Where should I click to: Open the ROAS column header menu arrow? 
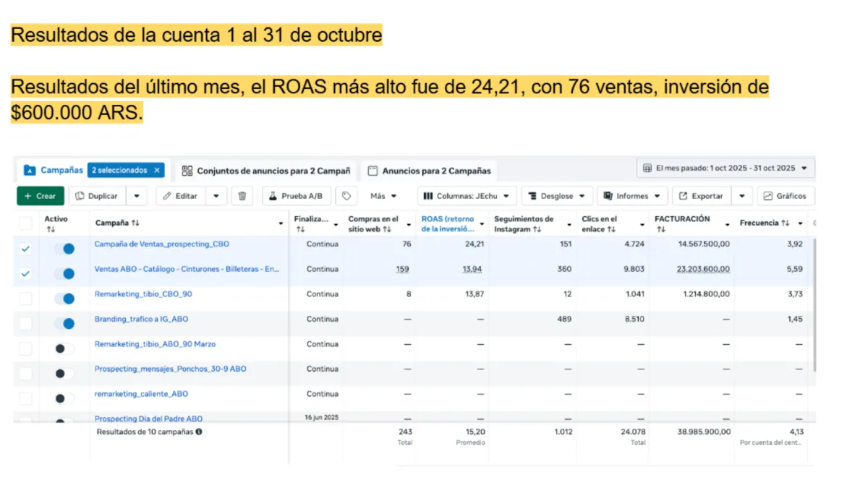click(x=482, y=223)
